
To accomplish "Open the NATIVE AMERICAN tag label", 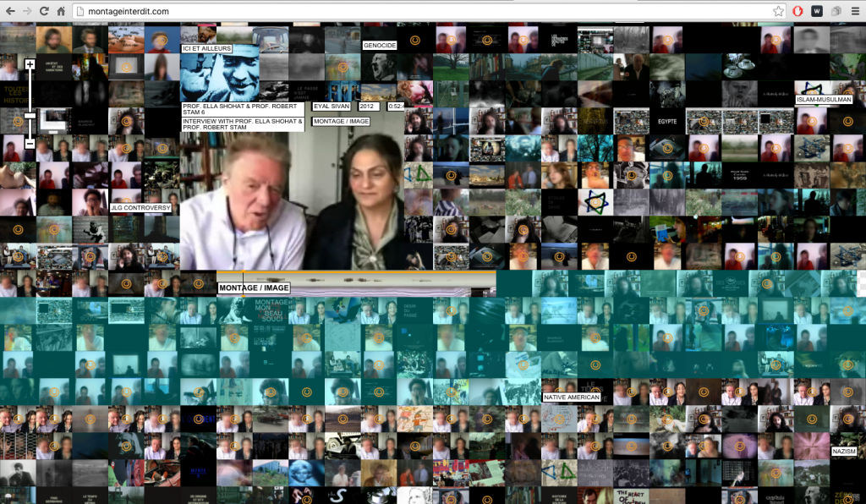I will (x=572, y=397).
